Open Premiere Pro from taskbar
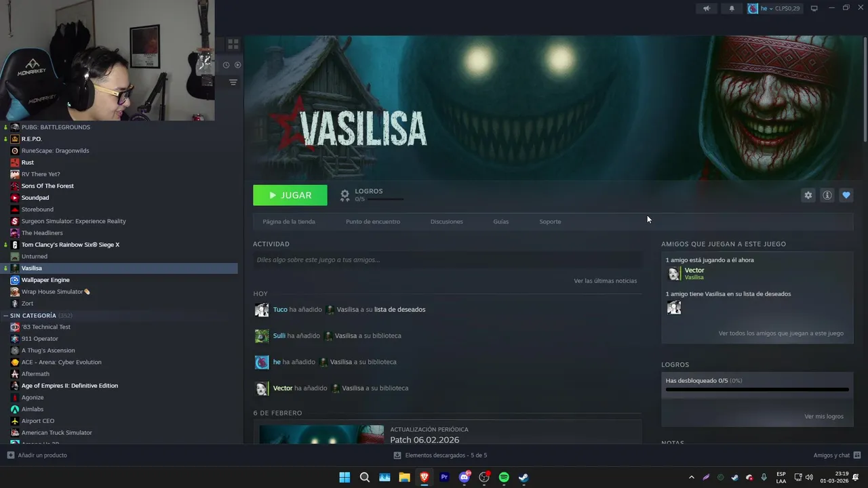The height and width of the screenshot is (488, 868). pyautogui.click(x=444, y=477)
